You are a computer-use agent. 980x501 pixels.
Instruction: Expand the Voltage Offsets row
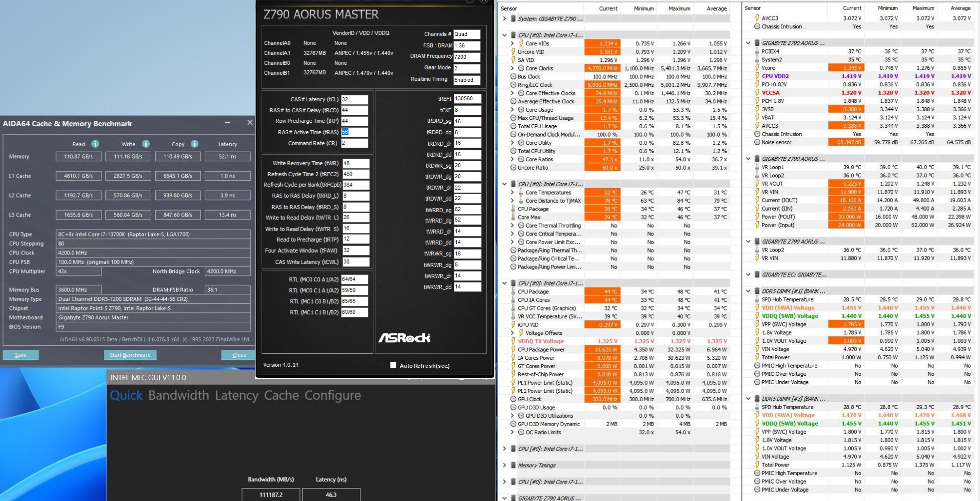512,333
